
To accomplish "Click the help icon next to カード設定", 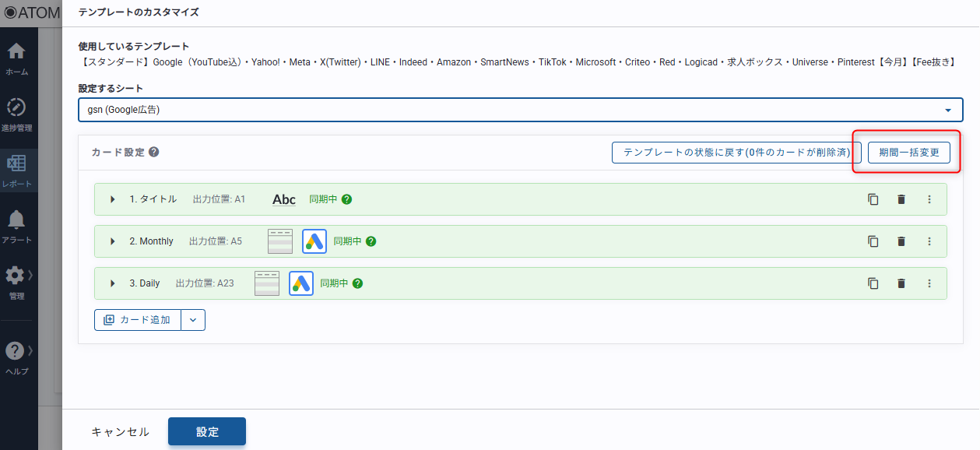I will 154,153.
